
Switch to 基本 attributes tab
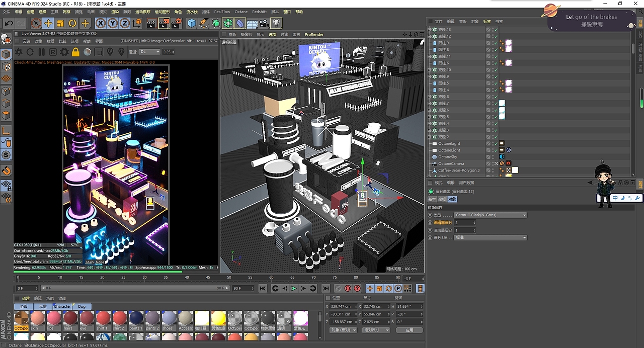pyautogui.click(x=432, y=200)
